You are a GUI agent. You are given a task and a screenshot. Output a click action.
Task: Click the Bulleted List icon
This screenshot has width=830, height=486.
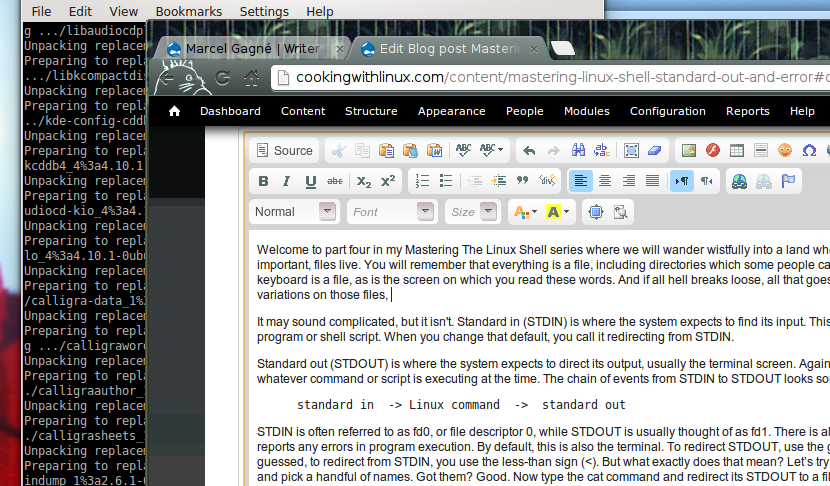pyautogui.click(x=446, y=181)
